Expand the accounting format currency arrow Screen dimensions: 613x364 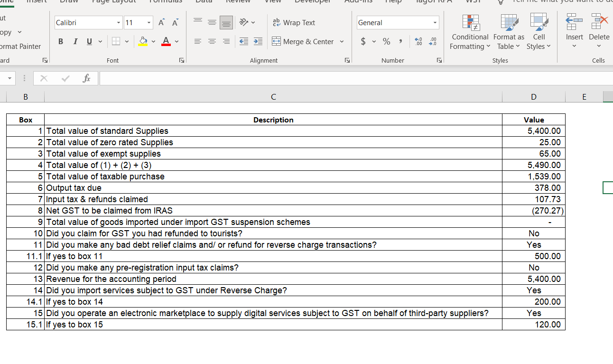tap(373, 42)
